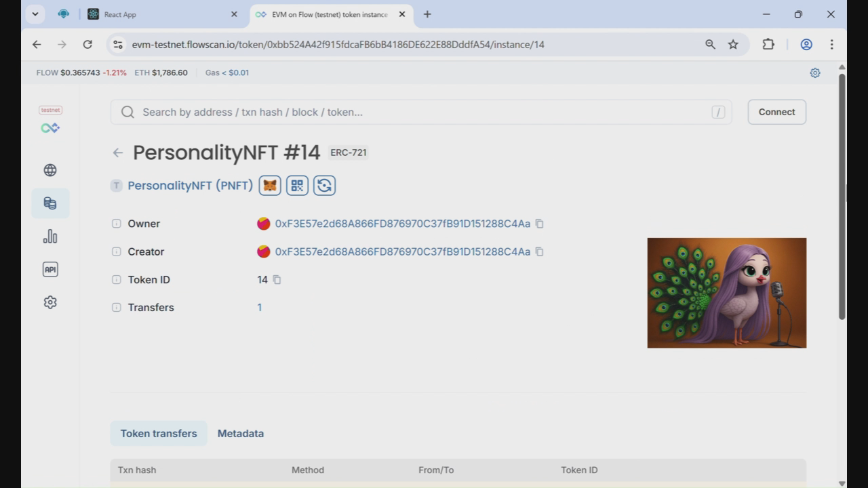868x488 pixels.
Task: Click the From/To column header
Action: click(x=436, y=470)
